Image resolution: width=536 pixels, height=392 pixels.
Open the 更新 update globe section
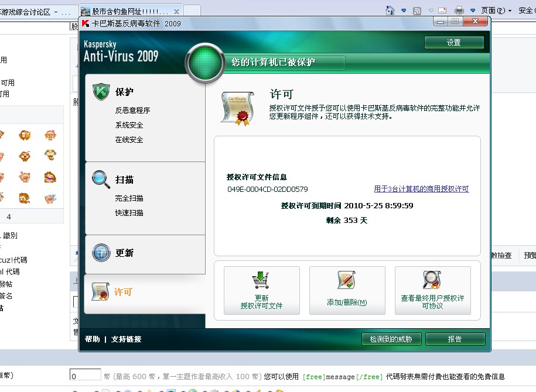tap(124, 253)
